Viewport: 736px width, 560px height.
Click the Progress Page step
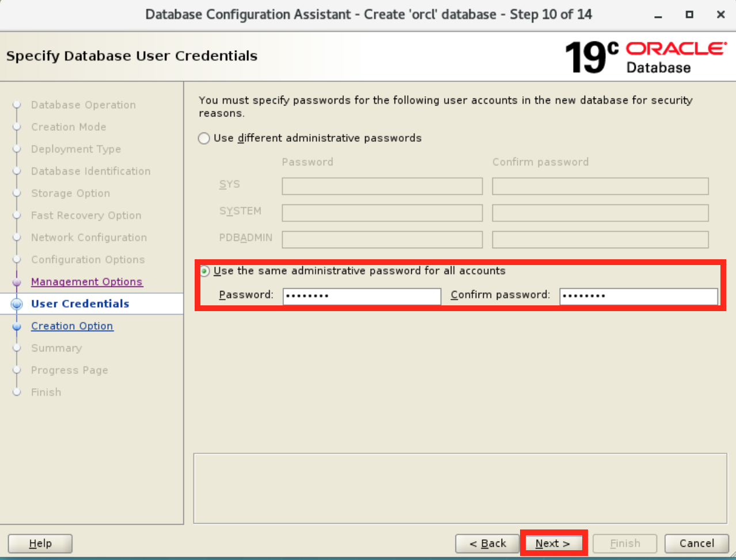point(70,370)
